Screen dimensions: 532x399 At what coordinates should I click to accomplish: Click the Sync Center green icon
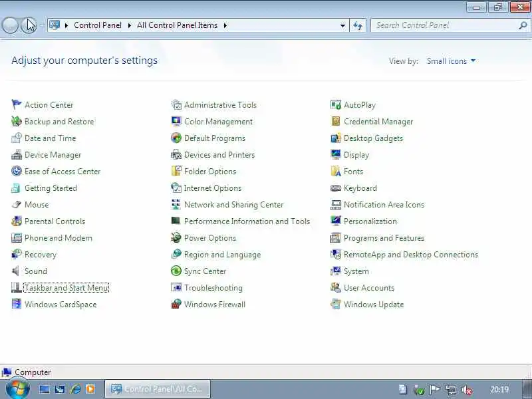tap(176, 271)
